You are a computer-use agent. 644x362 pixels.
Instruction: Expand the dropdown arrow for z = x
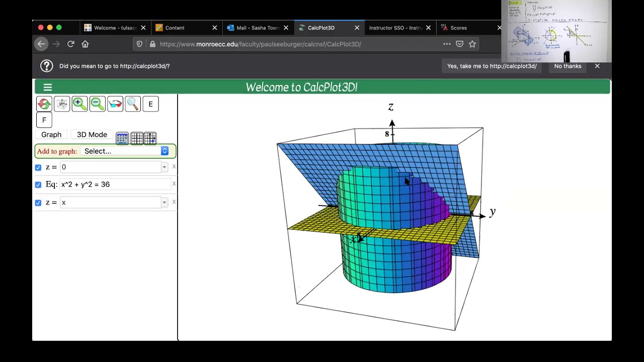(x=164, y=202)
